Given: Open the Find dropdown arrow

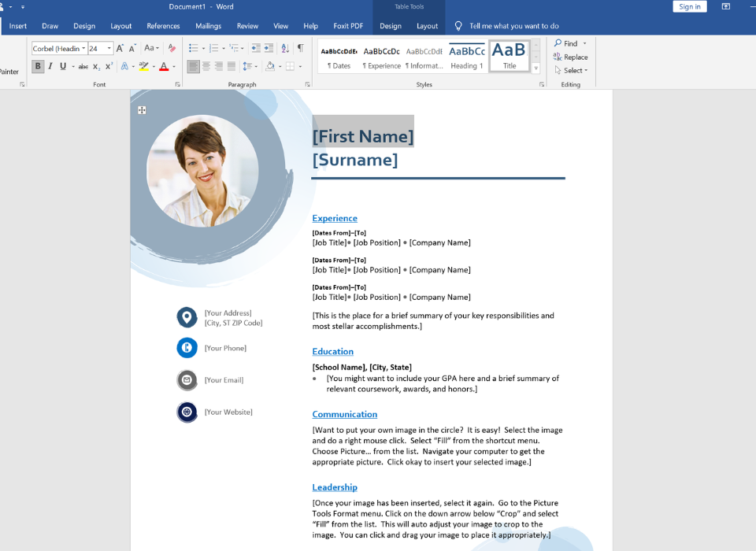Looking at the screenshot, I should [x=585, y=43].
